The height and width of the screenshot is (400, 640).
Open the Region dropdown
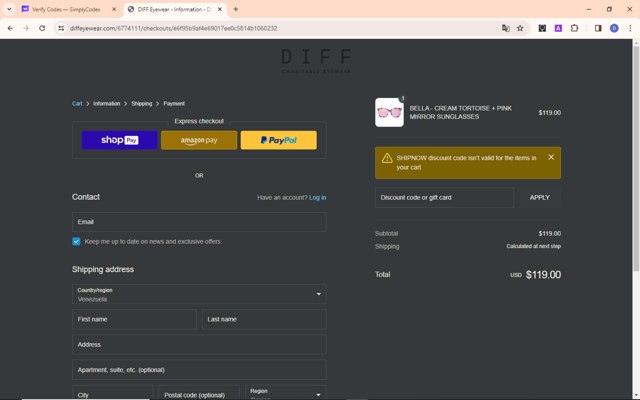(285, 392)
